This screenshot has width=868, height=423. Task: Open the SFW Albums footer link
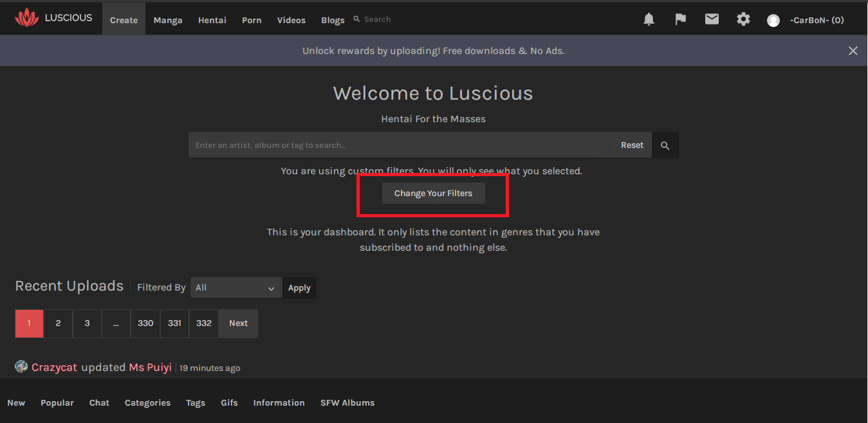tap(347, 402)
